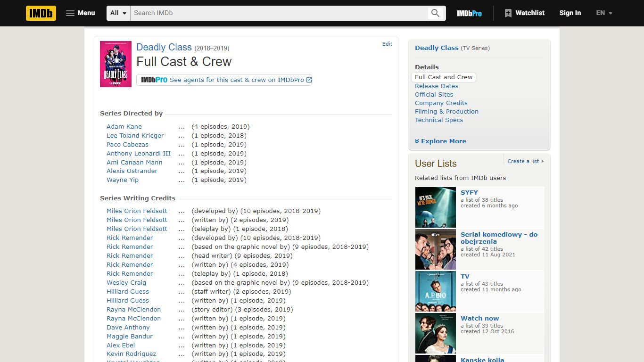Open Hilliard Guess staff writer link

click(x=128, y=292)
